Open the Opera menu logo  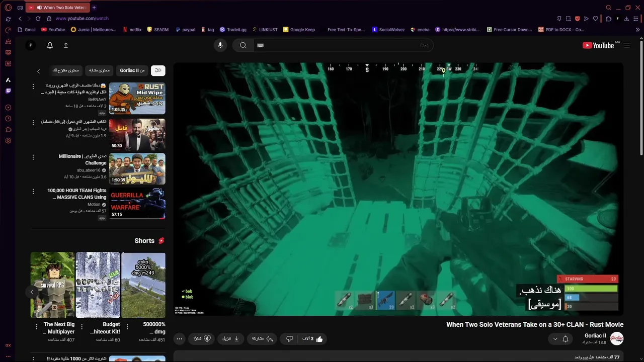pos(8,8)
